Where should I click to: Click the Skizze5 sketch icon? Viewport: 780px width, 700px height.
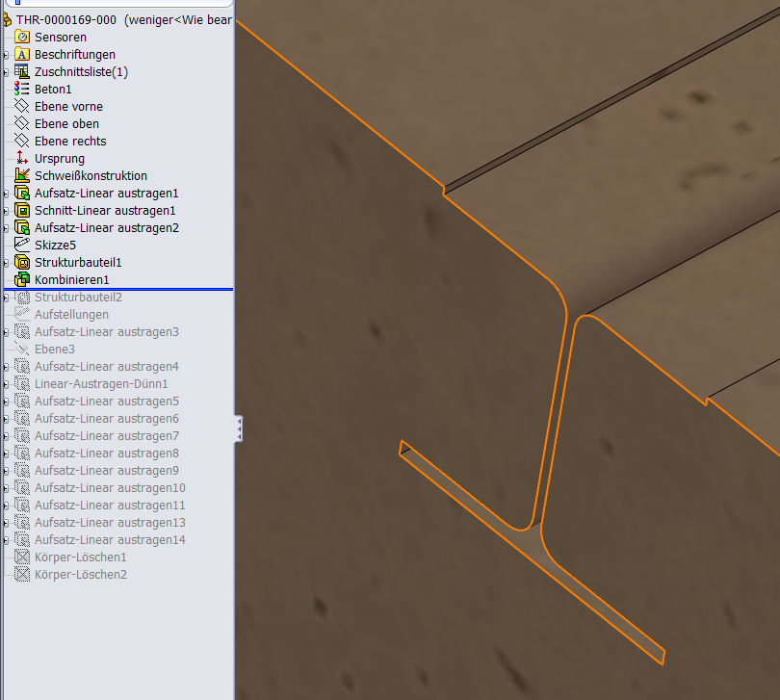(x=22, y=245)
